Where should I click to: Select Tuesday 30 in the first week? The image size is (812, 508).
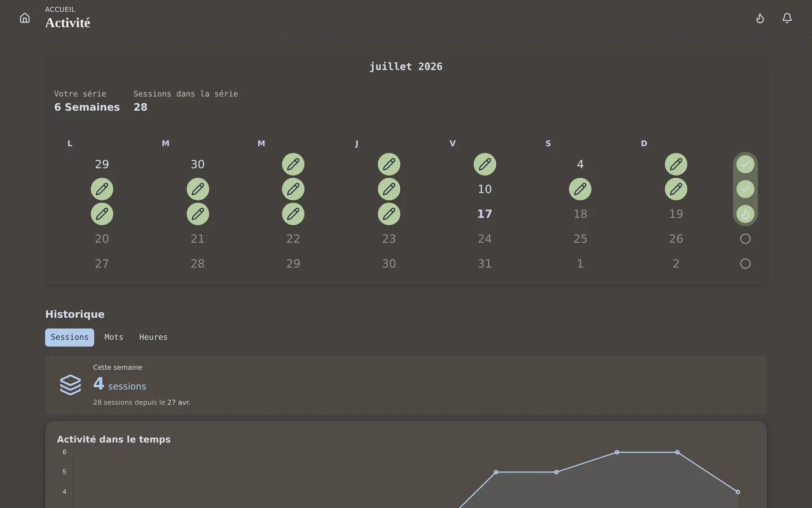[x=198, y=164]
